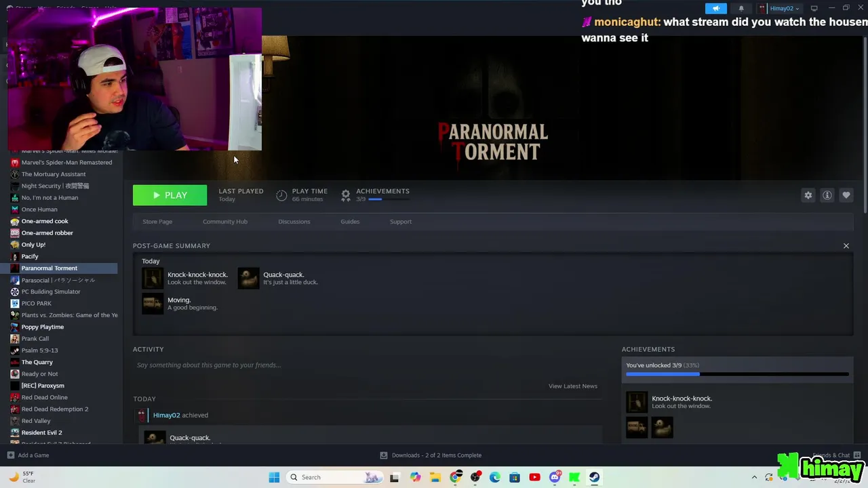Open Himay02 profile link in activity
868x488 pixels.
(x=166, y=415)
